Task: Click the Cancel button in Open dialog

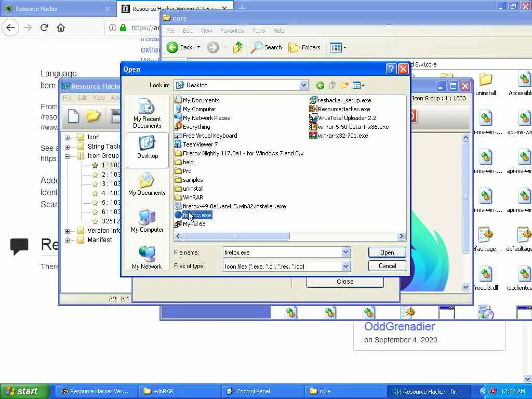Action: coord(387,265)
